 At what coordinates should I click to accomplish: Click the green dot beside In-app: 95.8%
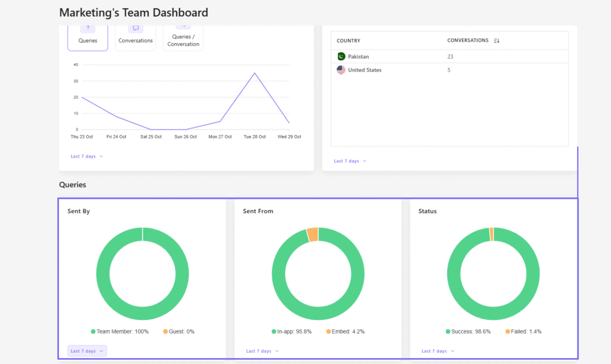coord(275,331)
